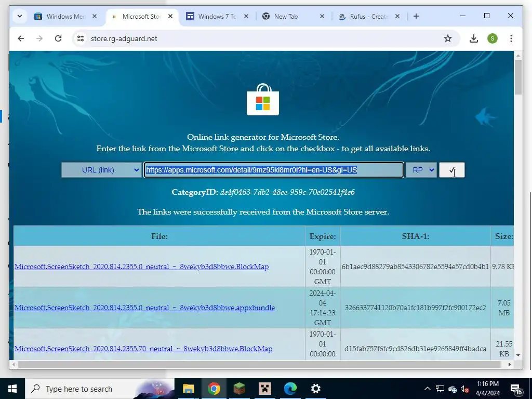Open the clock showing 1:16 PM
Screen dimensions: 532x399
pos(487,389)
